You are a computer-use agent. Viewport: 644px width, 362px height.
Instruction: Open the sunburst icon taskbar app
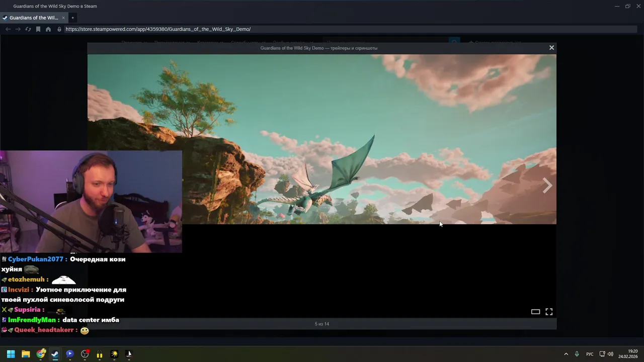(114, 354)
